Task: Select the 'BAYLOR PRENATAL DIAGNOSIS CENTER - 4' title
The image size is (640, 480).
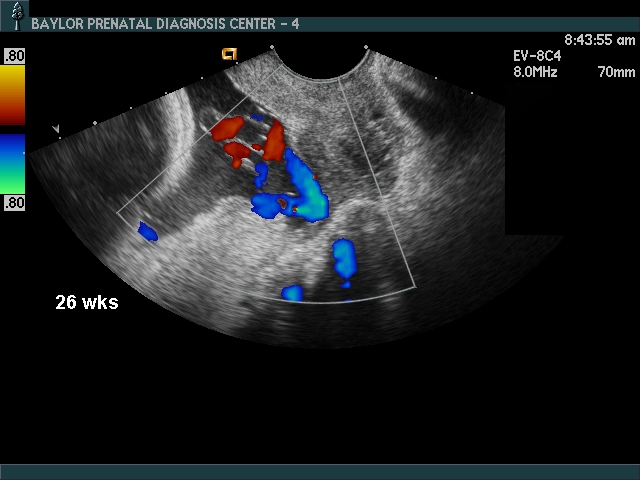Action: click(x=165, y=24)
